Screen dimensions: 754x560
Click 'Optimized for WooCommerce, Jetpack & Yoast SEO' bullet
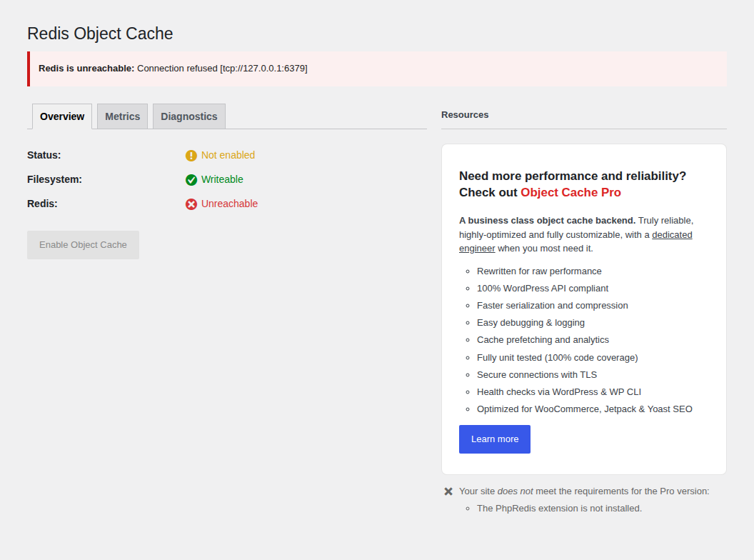point(585,409)
